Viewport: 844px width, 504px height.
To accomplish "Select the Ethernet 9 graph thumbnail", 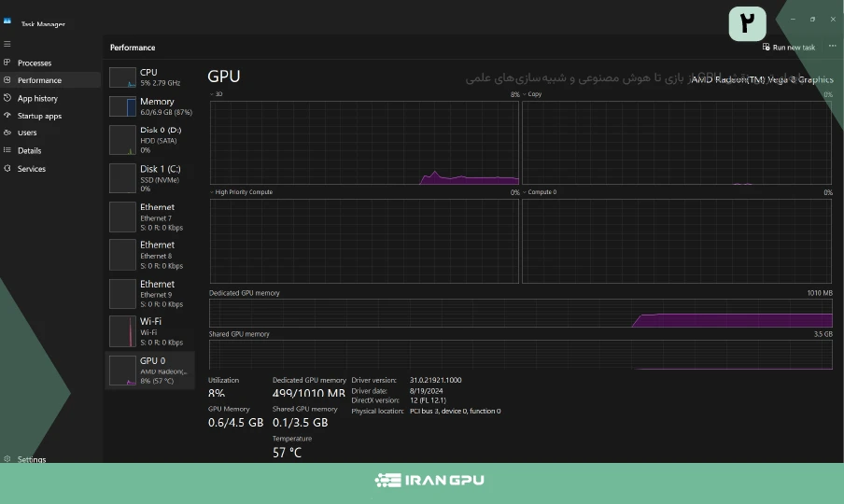I will (122, 294).
